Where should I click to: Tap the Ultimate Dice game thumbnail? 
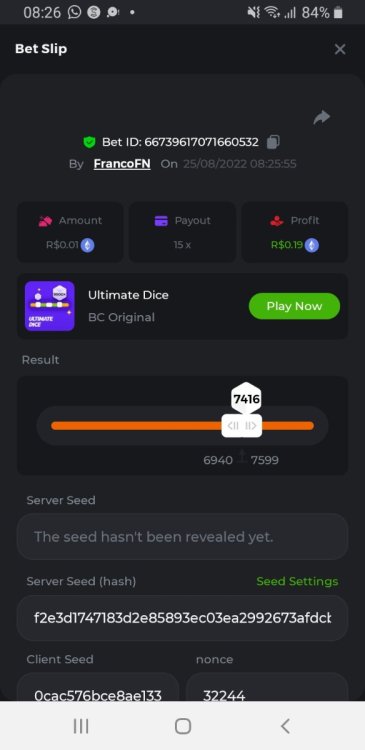(x=50, y=306)
